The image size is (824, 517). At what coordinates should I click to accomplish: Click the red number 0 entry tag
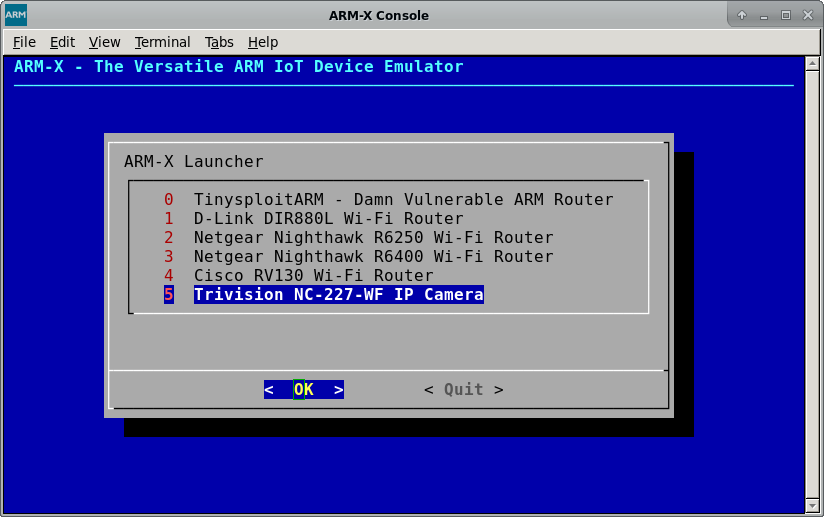(x=168, y=200)
